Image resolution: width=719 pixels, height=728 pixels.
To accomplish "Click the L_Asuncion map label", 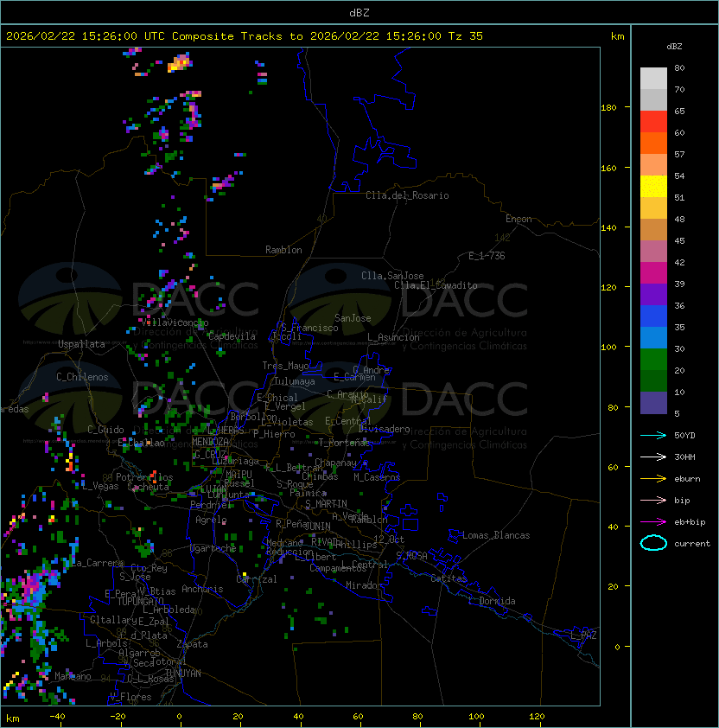I will click(393, 337).
